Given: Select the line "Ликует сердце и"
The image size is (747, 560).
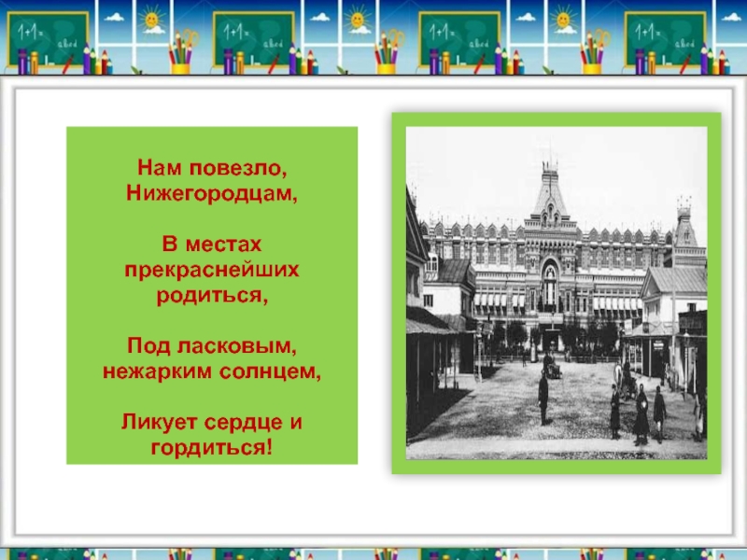Looking at the screenshot, I should pos(211,423).
